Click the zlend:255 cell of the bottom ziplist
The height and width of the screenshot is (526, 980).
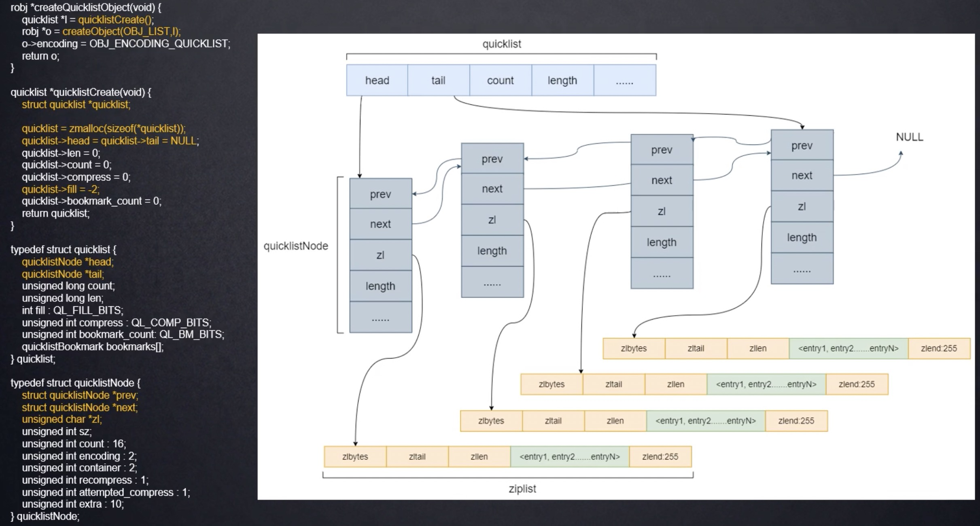coord(660,456)
